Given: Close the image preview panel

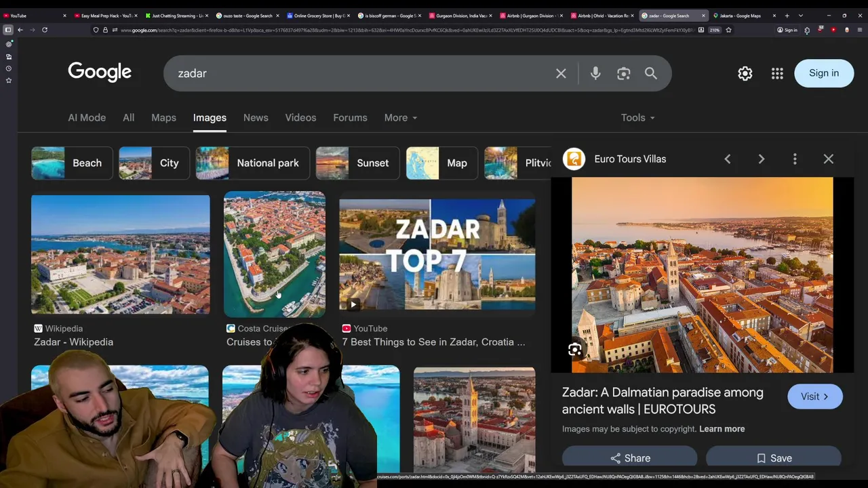Looking at the screenshot, I should tap(829, 159).
